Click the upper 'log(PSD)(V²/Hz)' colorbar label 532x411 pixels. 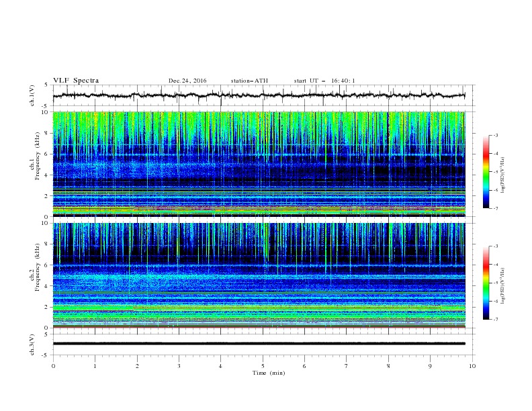tap(503, 175)
